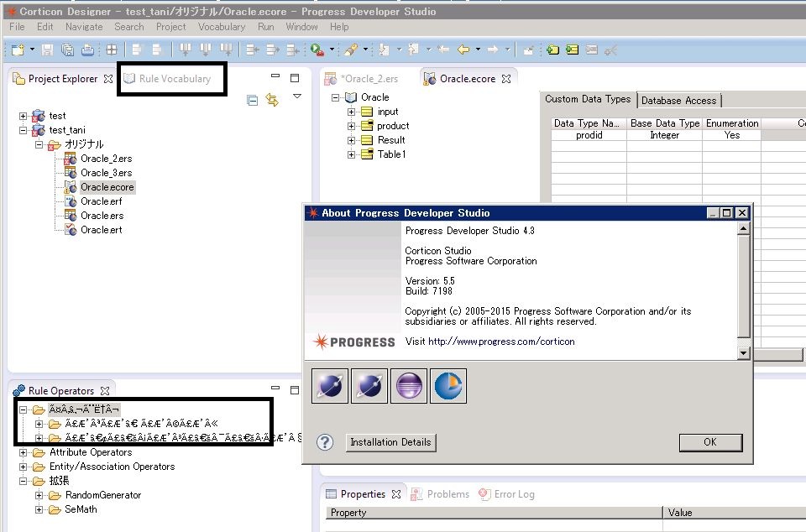Collapse the test_tani project node
This screenshot has height=532, width=806.
coord(24,130)
